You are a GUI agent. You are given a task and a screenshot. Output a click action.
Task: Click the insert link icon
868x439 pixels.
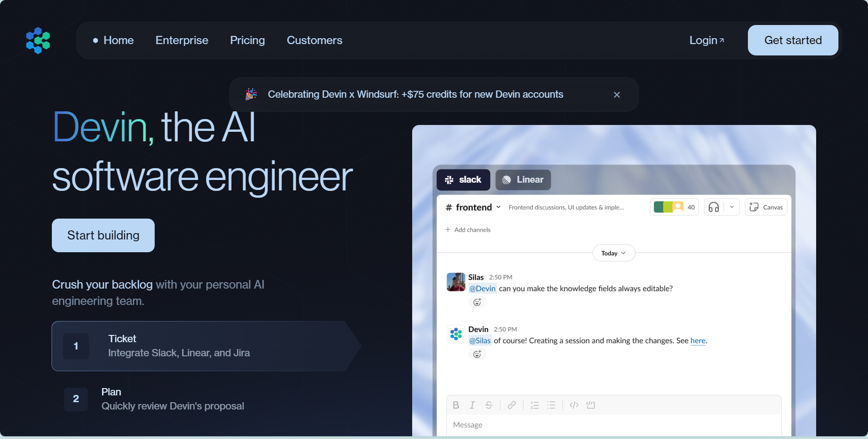click(512, 405)
